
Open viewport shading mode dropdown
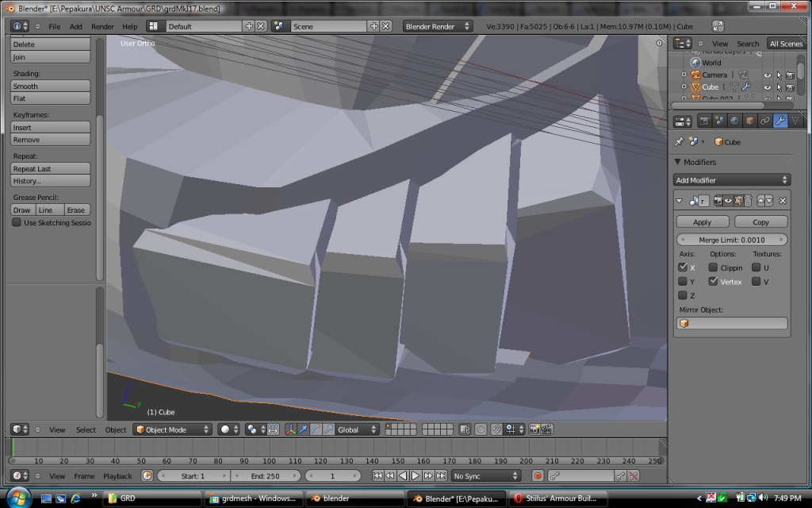[229, 429]
